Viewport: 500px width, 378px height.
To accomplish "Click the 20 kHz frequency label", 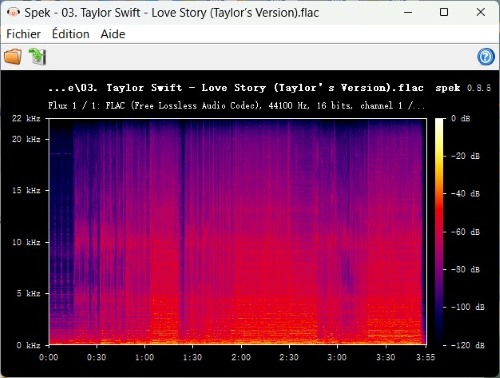I will tap(26, 139).
